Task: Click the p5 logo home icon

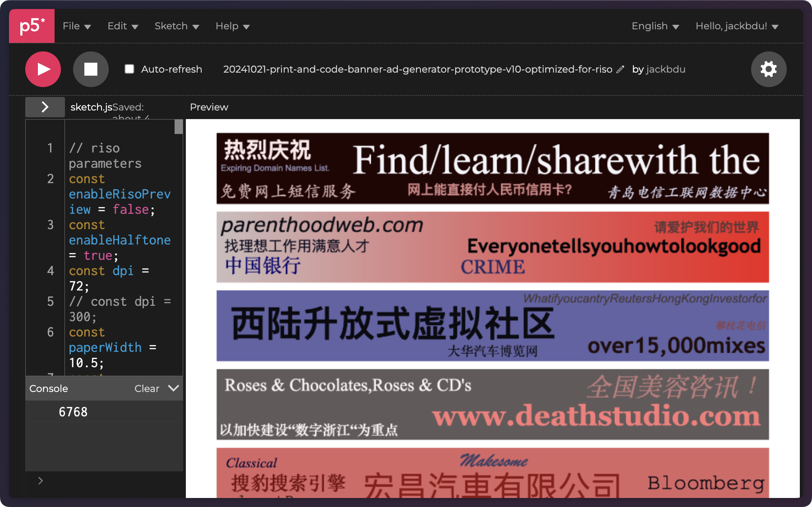Action: tap(32, 26)
